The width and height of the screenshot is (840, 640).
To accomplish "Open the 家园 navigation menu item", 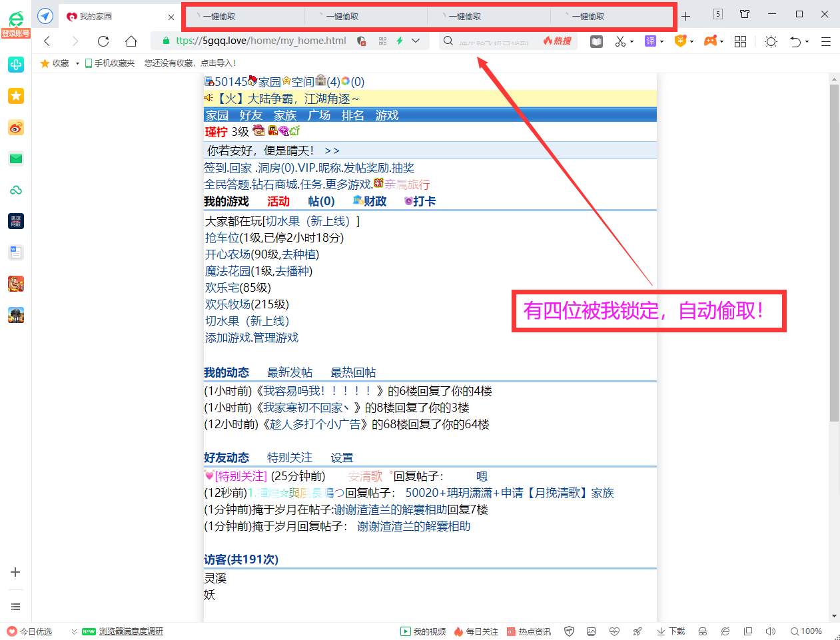I will pos(217,115).
